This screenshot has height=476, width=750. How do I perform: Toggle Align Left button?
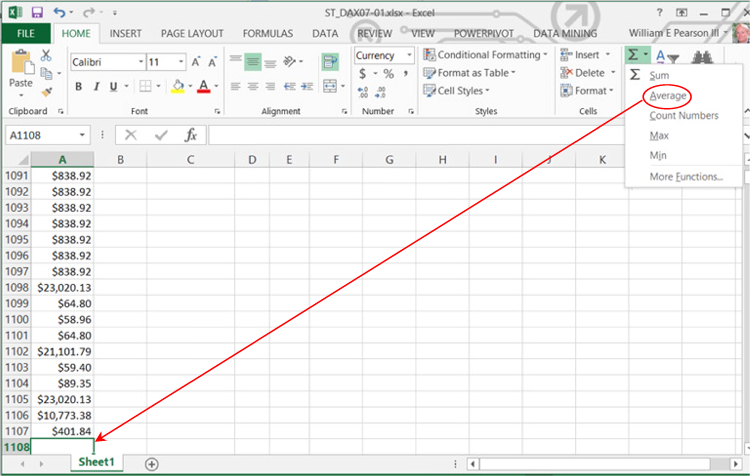[x=235, y=86]
